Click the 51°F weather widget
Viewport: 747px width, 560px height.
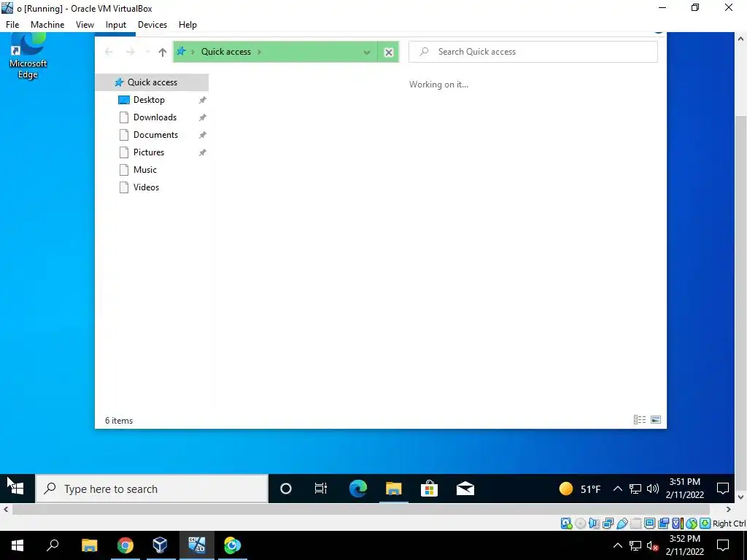580,489
